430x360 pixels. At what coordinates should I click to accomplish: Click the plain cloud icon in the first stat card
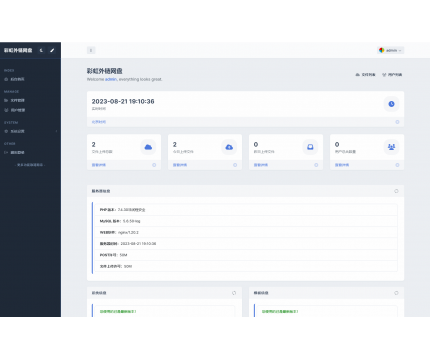pos(148,147)
